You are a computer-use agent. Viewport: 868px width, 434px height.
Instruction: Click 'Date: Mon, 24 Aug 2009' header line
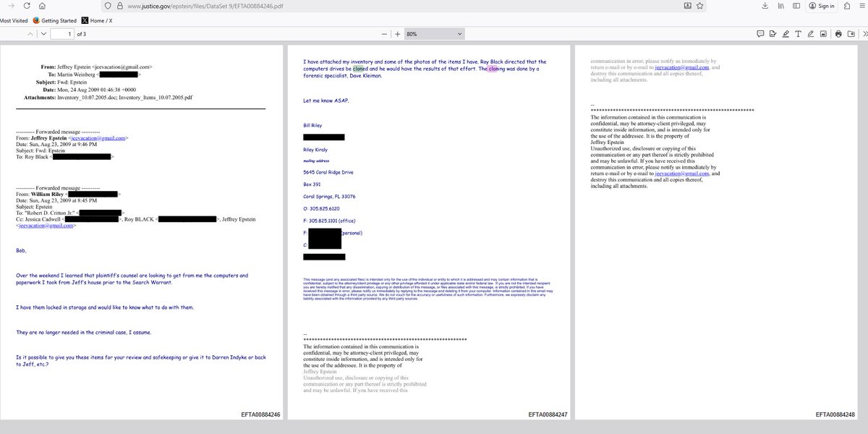click(x=90, y=88)
